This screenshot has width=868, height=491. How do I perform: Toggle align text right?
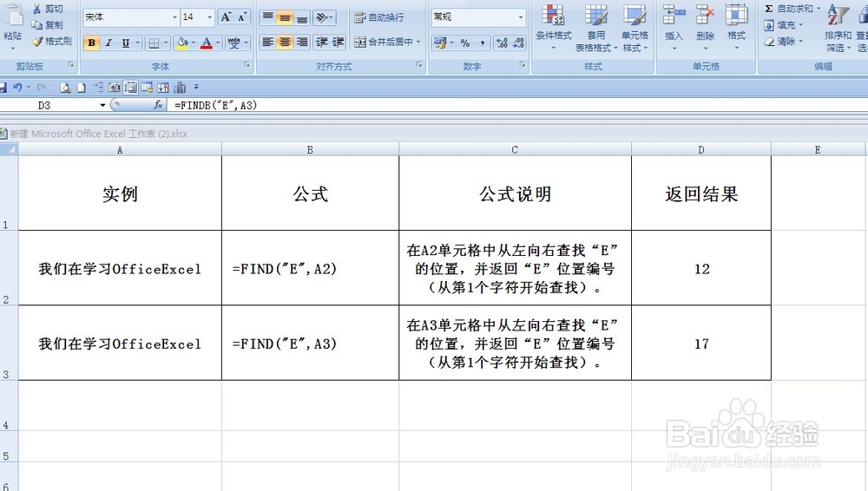[302, 42]
